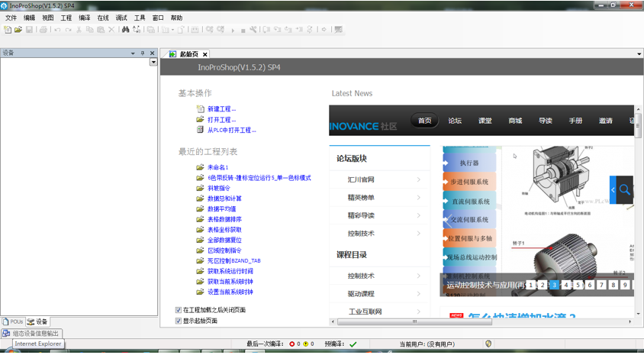The height and width of the screenshot is (355, 644).
Task: Click the 打开工程... link
Action: (x=221, y=120)
